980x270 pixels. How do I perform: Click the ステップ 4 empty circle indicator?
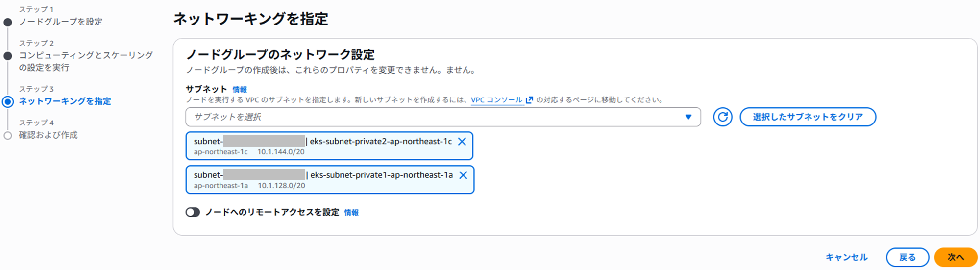click(x=8, y=136)
